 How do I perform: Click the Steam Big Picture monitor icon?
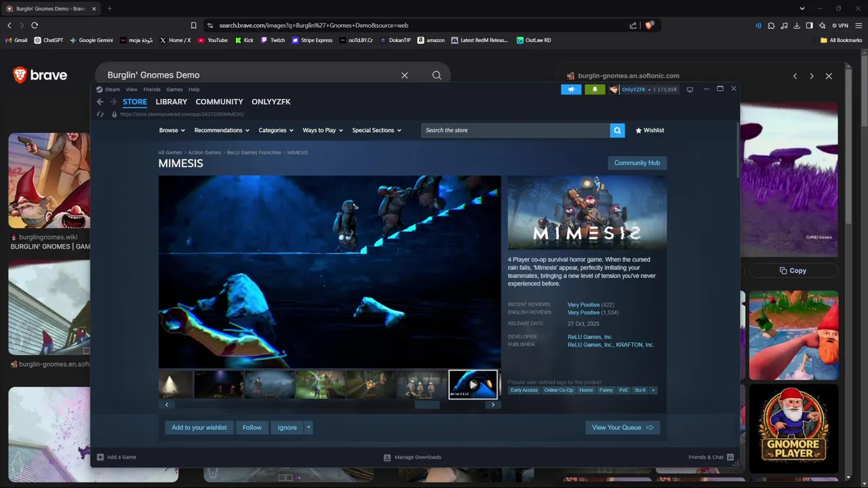point(690,89)
